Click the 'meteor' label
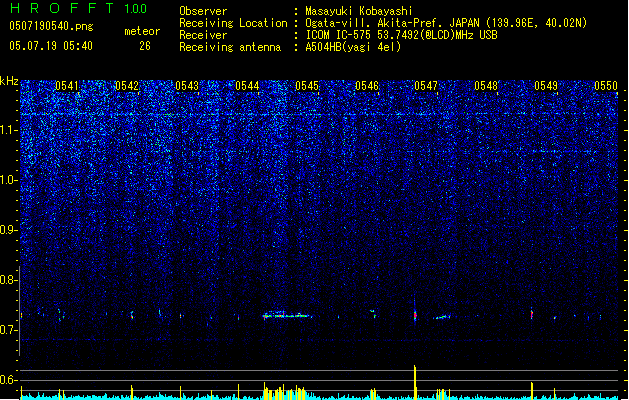Screen dimensions: 629x400 coord(142,31)
